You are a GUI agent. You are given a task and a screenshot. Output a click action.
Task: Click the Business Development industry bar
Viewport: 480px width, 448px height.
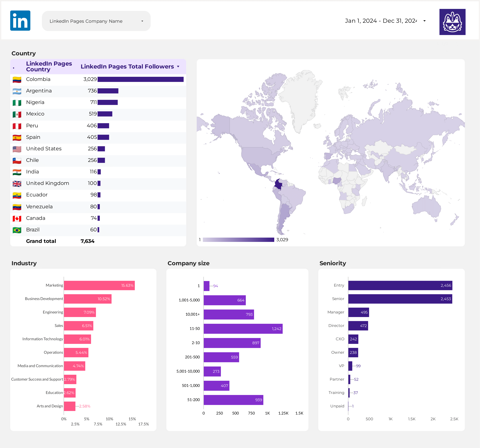pyautogui.click(x=88, y=299)
